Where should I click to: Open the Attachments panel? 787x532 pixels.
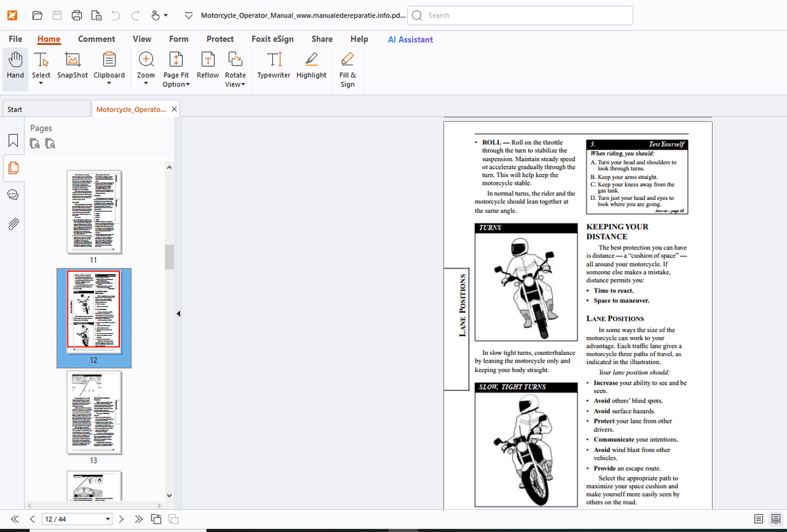[13, 223]
